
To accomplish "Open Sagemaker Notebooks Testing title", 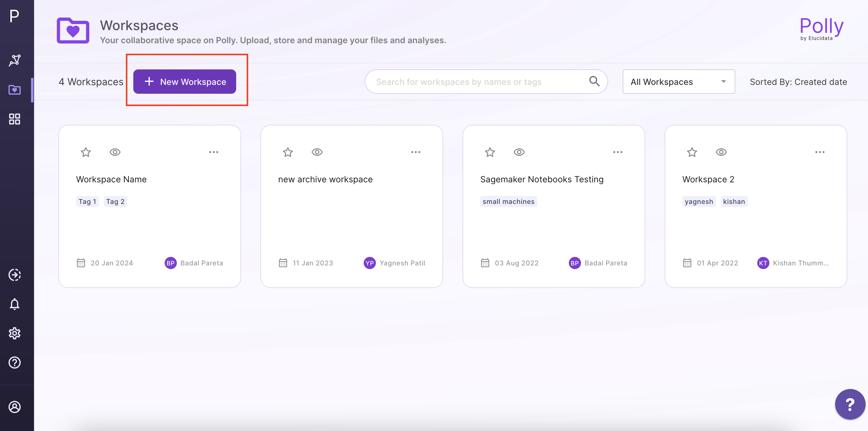I will (542, 179).
